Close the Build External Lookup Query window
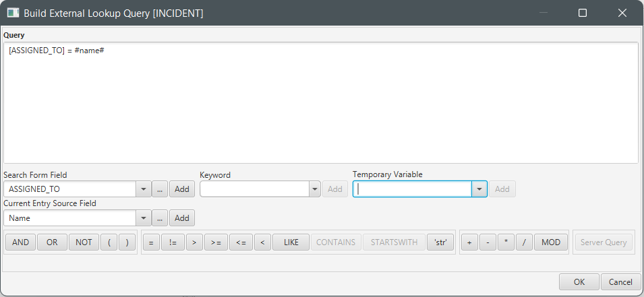The image size is (644, 297). 622,13
